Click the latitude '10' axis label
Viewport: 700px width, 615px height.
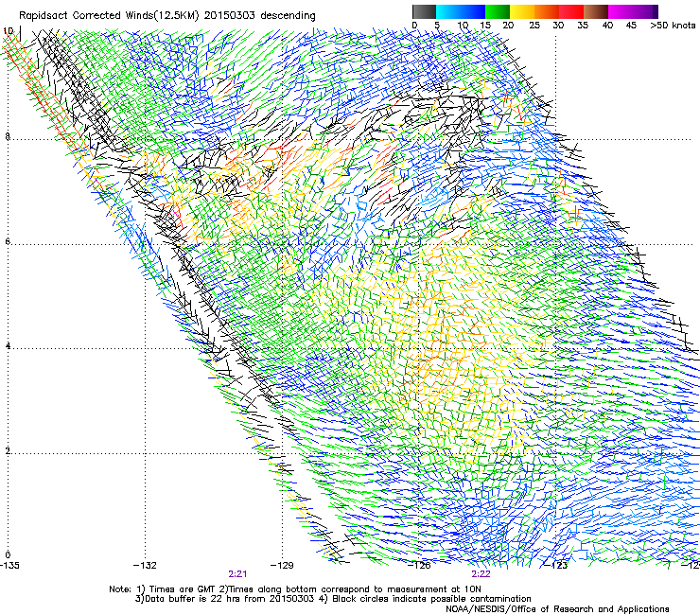[x=9, y=31]
